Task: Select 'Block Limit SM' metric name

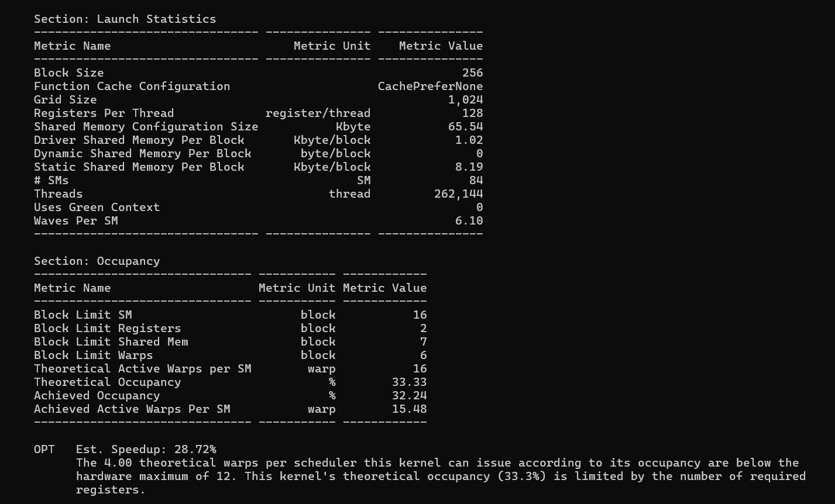Action: 83,315
